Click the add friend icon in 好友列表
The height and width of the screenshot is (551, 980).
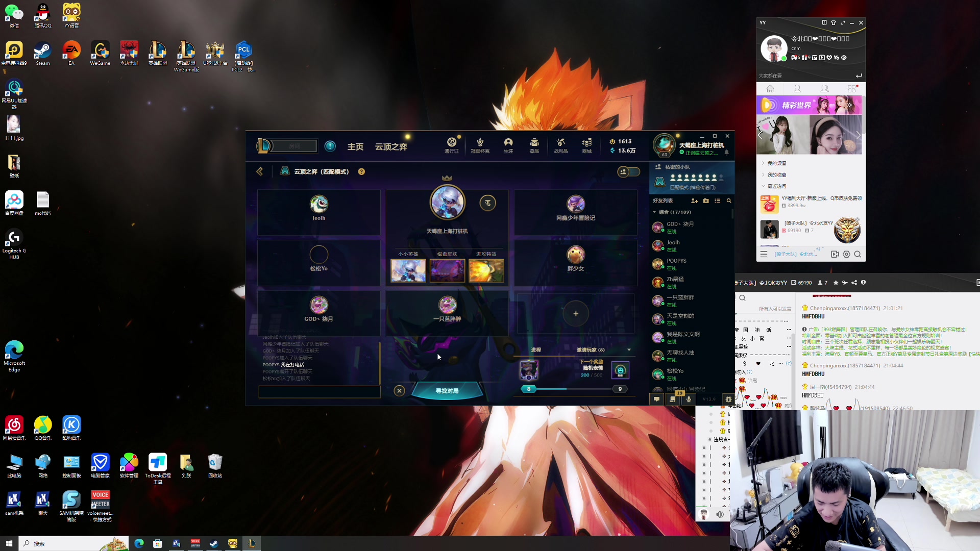(x=694, y=201)
